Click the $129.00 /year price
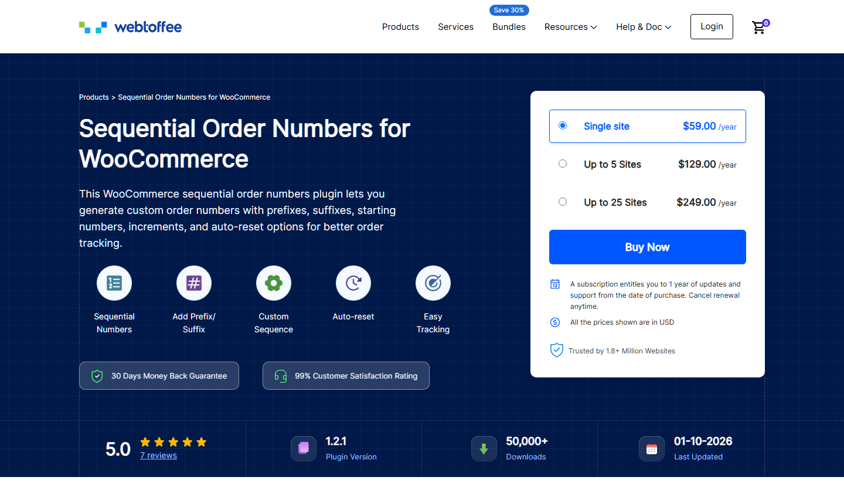 tap(707, 164)
